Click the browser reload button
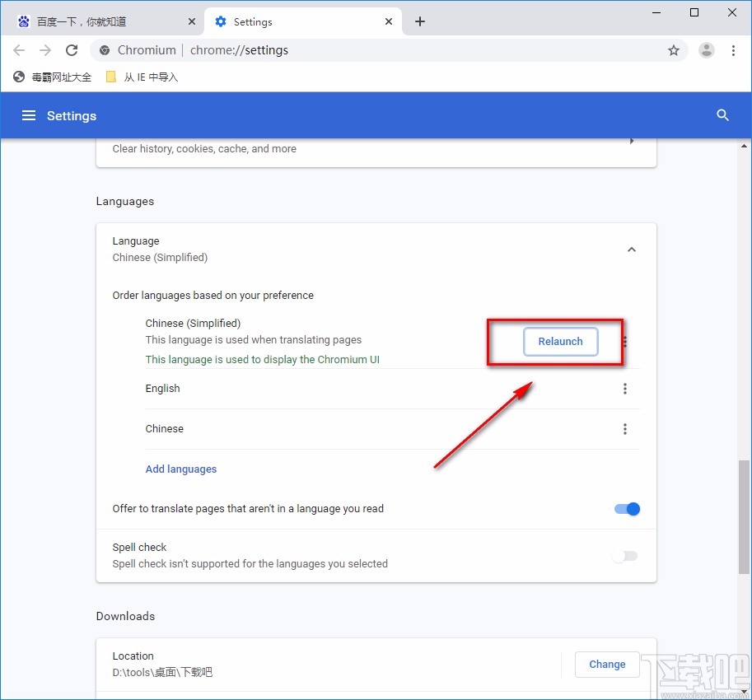Screen dimensions: 752x700 coord(72,50)
